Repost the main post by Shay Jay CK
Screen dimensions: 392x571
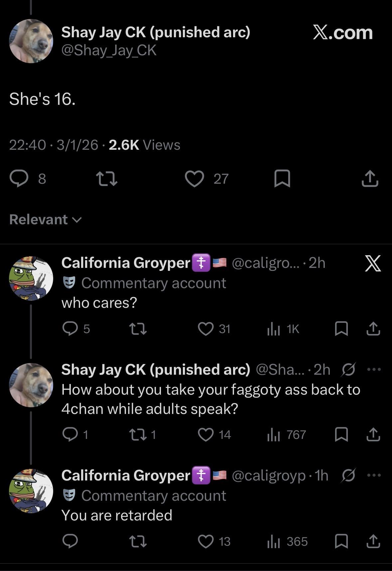tap(106, 178)
